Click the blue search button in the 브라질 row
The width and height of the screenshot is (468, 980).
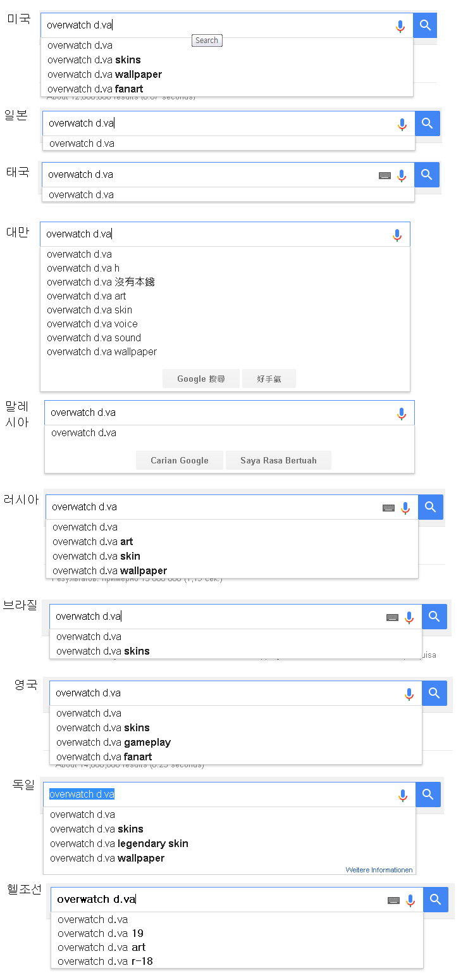tap(434, 617)
